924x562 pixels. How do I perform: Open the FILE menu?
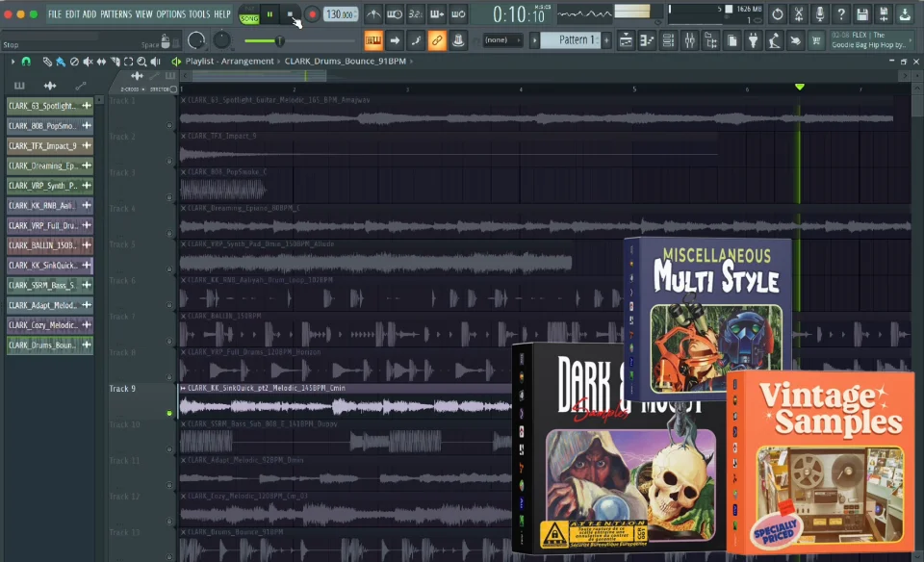tap(55, 14)
